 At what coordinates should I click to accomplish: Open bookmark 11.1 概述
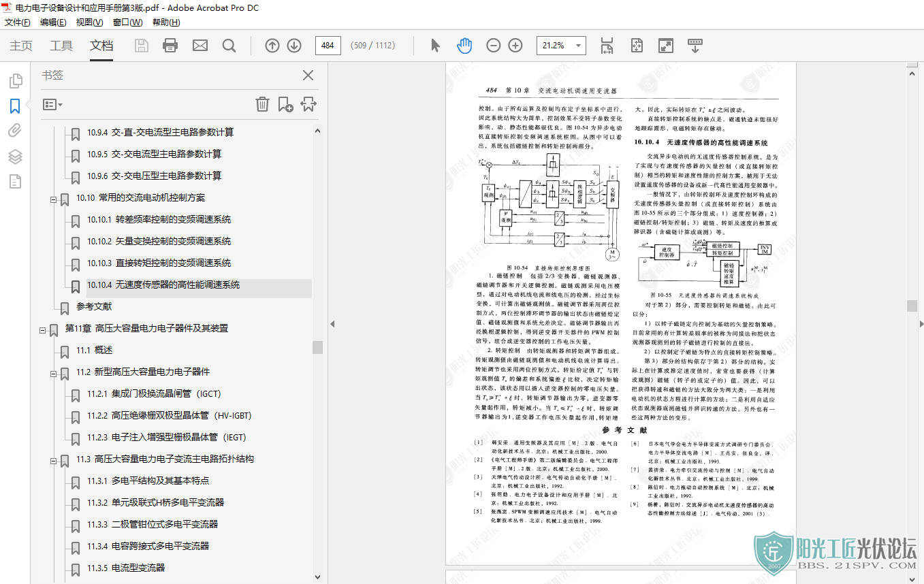(x=94, y=350)
